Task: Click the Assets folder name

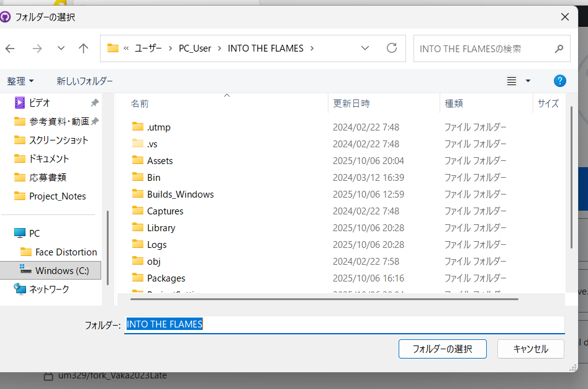Action: (160, 161)
